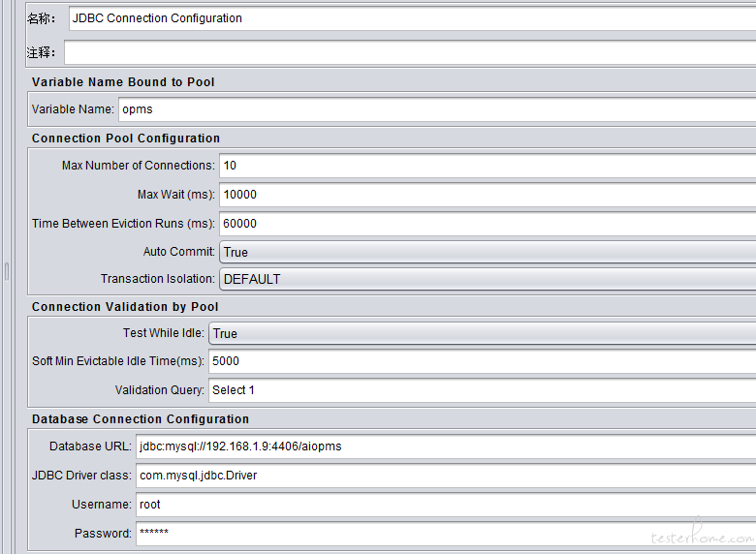The width and height of the screenshot is (756, 554).
Task: Click the 'Password:' label
Action: pos(103,534)
